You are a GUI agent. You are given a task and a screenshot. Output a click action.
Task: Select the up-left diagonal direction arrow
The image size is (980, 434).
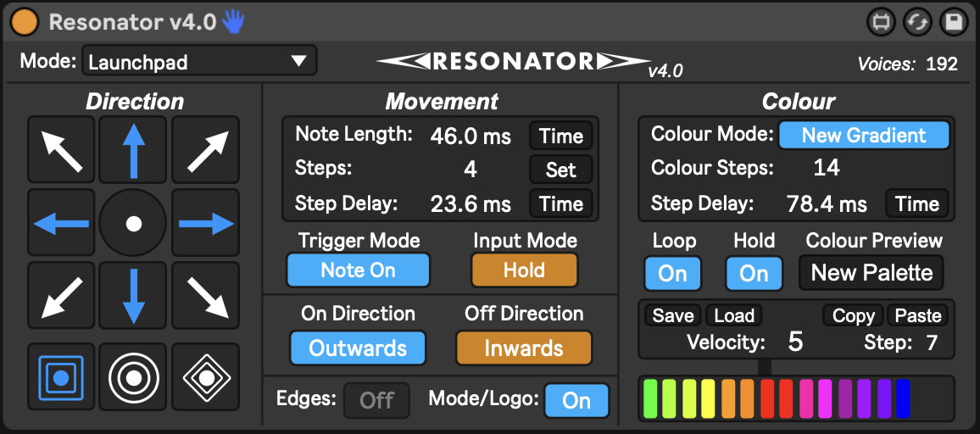coord(61,151)
